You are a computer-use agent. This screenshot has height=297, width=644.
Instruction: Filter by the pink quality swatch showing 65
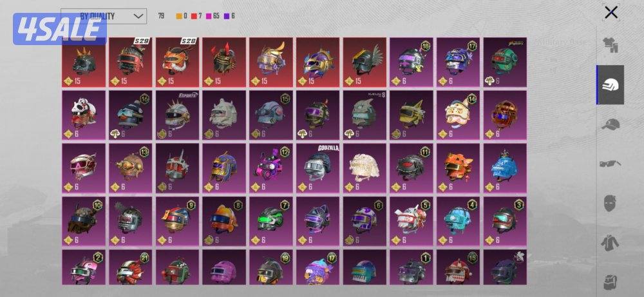(209, 17)
